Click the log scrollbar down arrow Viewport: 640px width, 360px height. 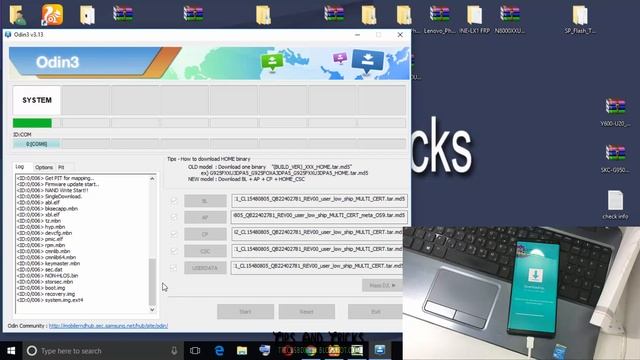tap(152, 309)
